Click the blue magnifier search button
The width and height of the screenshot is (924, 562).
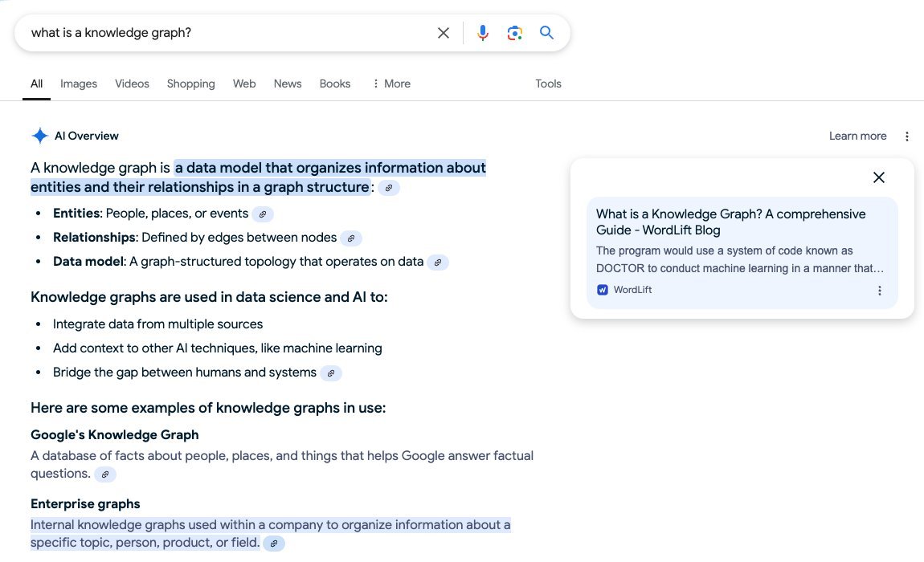pos(547,33)
